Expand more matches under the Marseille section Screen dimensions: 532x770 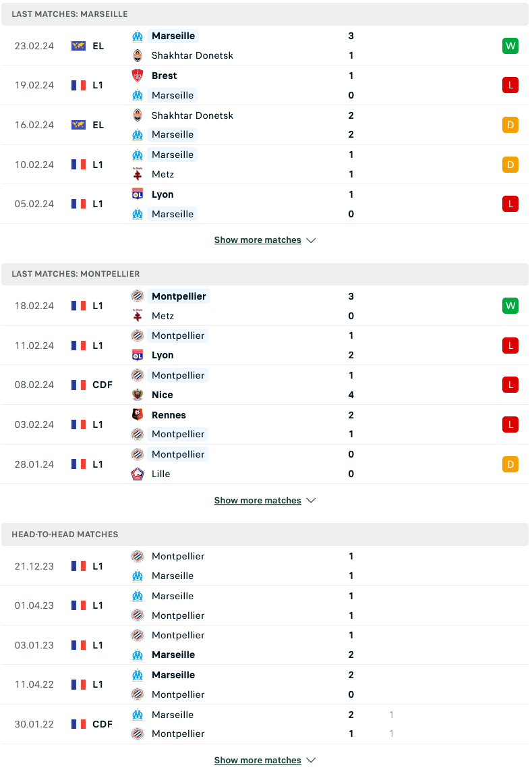(x=265, y=240)
